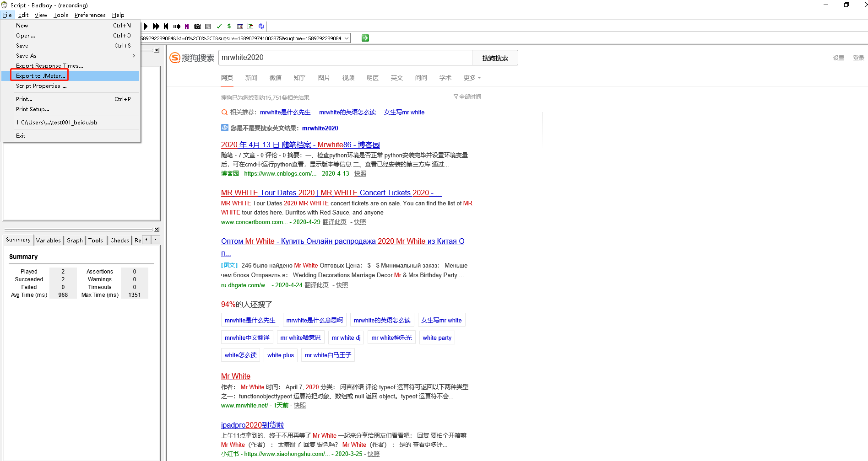The width and height of the screenshot is (868, 461).
Task: Click the mrwhite2020 search input field
Action: (346, 58)
